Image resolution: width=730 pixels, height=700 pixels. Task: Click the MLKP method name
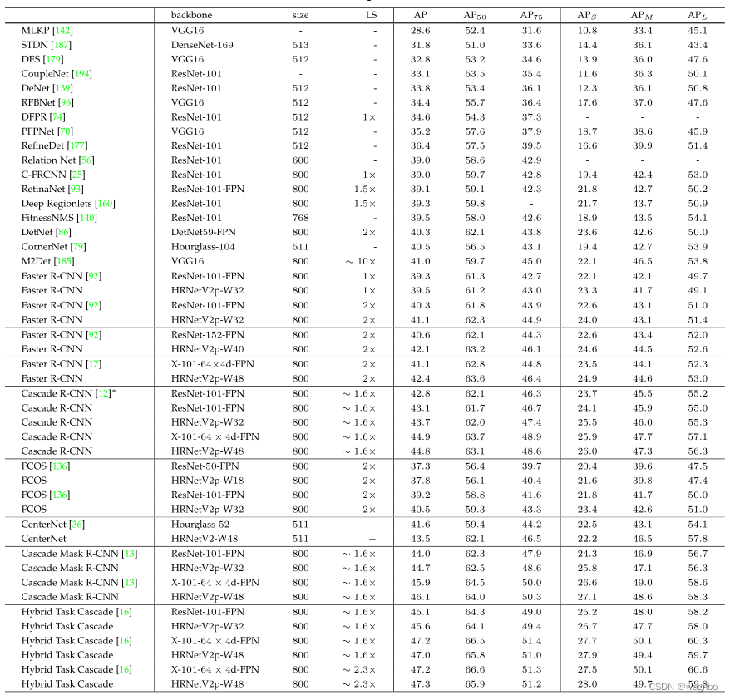(x=35, y=31)
